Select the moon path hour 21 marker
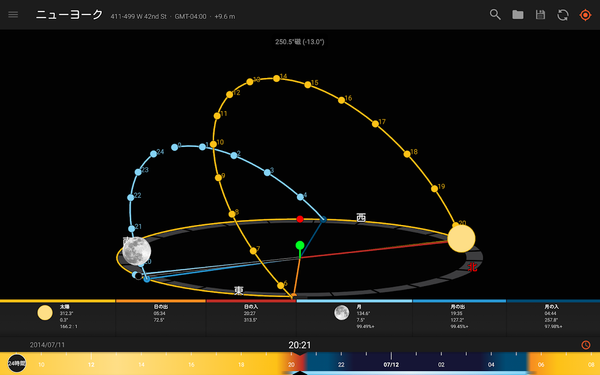Screen dimensions: 600x375 [x=132, y=228]
